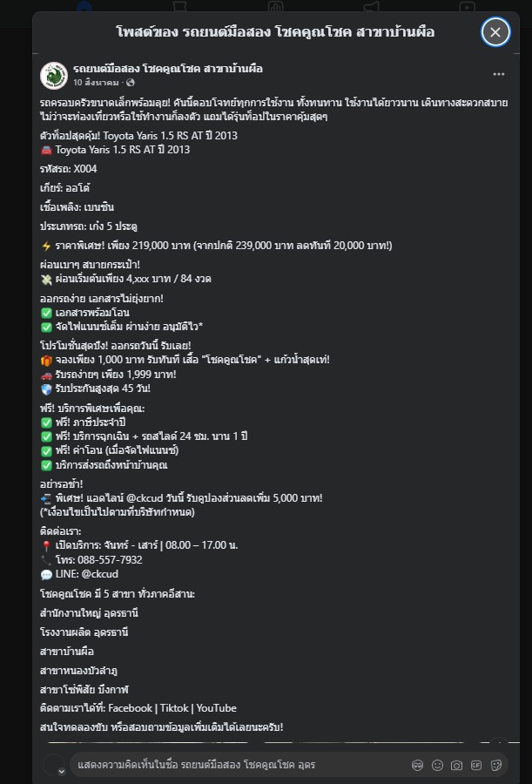Viewport: 532px width, 784px height.
Task: Open the post options three-dot menu
Action: click(x=498, y=75)
